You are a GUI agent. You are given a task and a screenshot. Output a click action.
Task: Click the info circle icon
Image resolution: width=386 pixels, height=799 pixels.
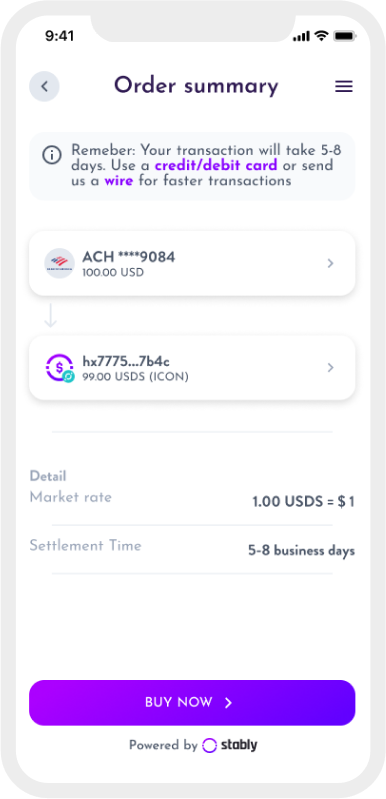coord(52,155)
